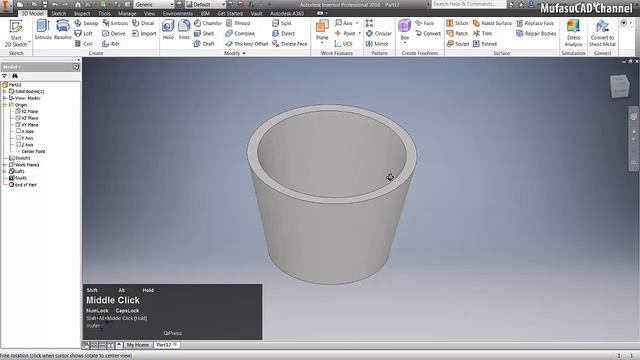Create a work Plane

pos(322,30)
